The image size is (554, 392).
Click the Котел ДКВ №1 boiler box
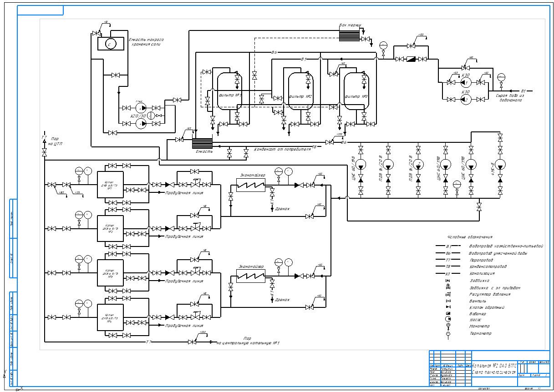coord(110,184)
